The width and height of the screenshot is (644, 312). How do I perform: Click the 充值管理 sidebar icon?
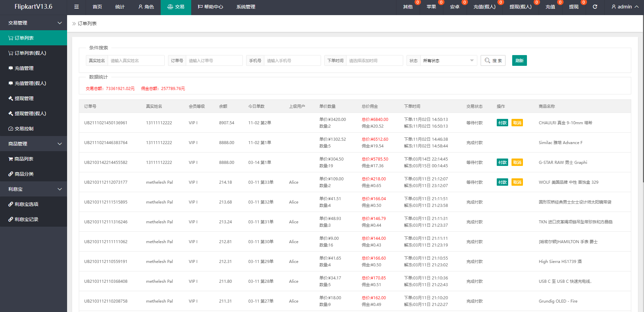11,68
